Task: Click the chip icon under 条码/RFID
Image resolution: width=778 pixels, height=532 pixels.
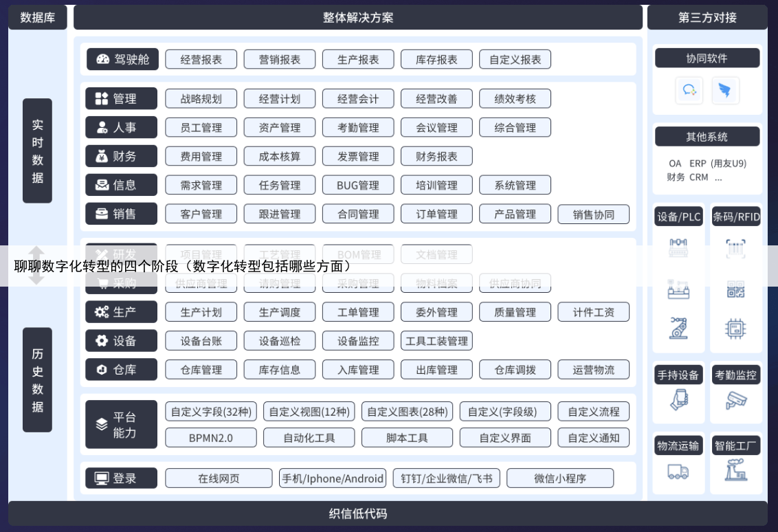Action: coord(735,328)
